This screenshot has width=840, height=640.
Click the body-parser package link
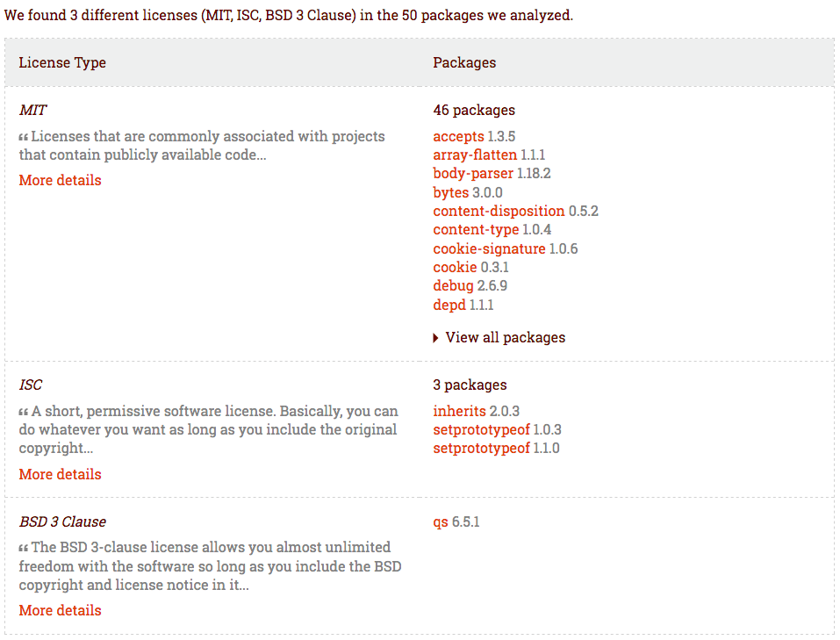[473, 174]
